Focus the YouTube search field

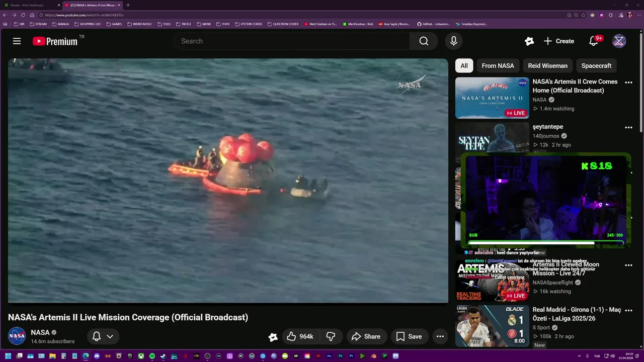tap(292, 41)
